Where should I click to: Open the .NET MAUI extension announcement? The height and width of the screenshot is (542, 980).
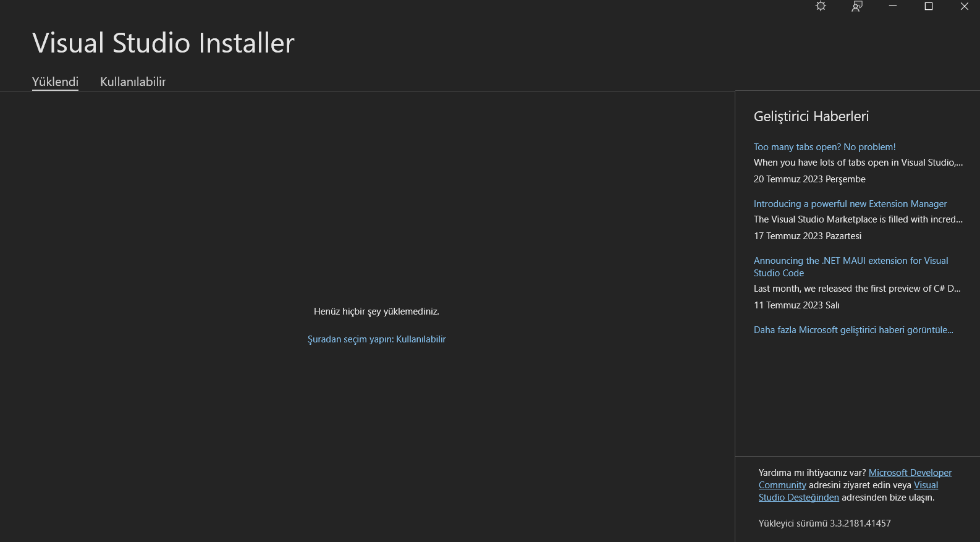(x=851, y=267)
